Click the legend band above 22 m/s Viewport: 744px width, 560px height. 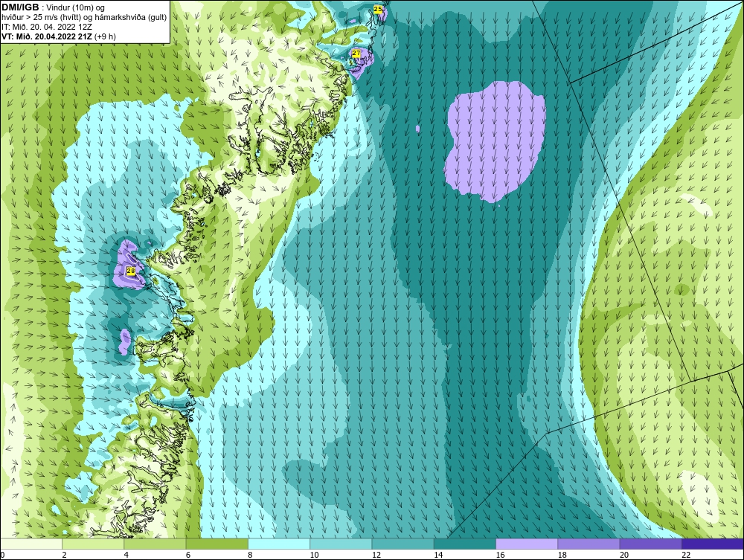pos(713,544)
